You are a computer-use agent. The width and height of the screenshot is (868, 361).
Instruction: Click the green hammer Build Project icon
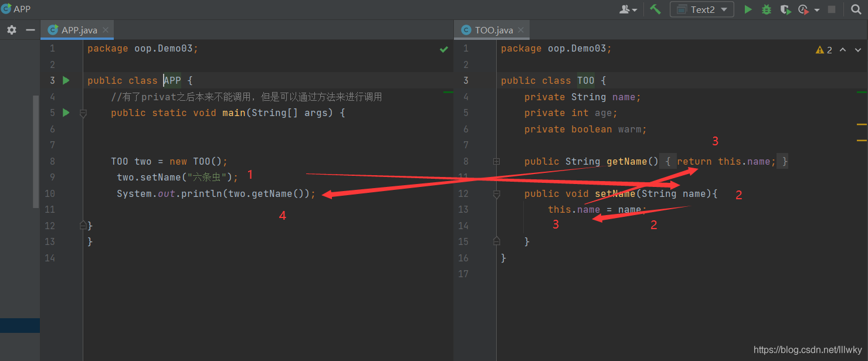pos(656,9)
